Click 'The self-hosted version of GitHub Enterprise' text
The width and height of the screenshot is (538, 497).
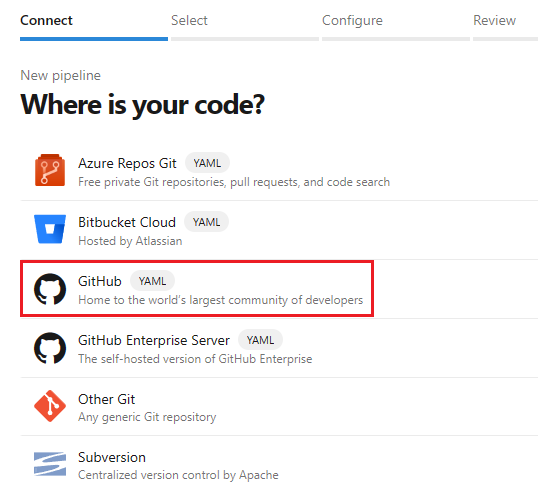(x=195, y=359)
